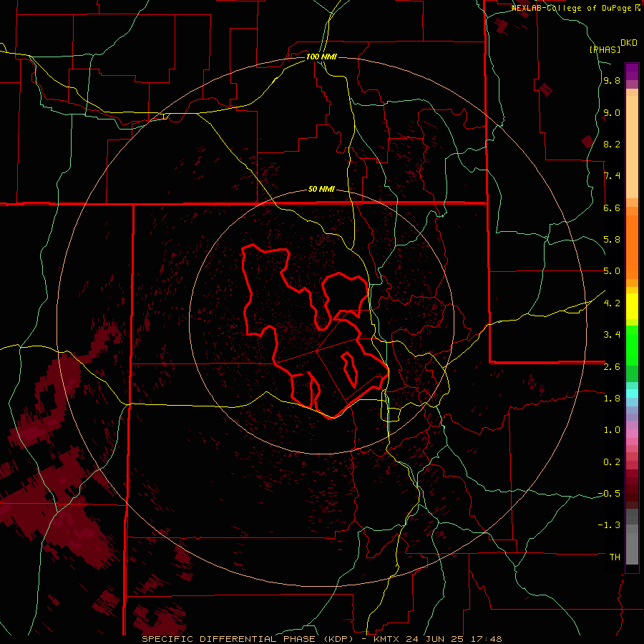This screenshot has width=644, height=644.
Task: Click the DKD [PHAS] legend heading
Action: coord(613,46)
